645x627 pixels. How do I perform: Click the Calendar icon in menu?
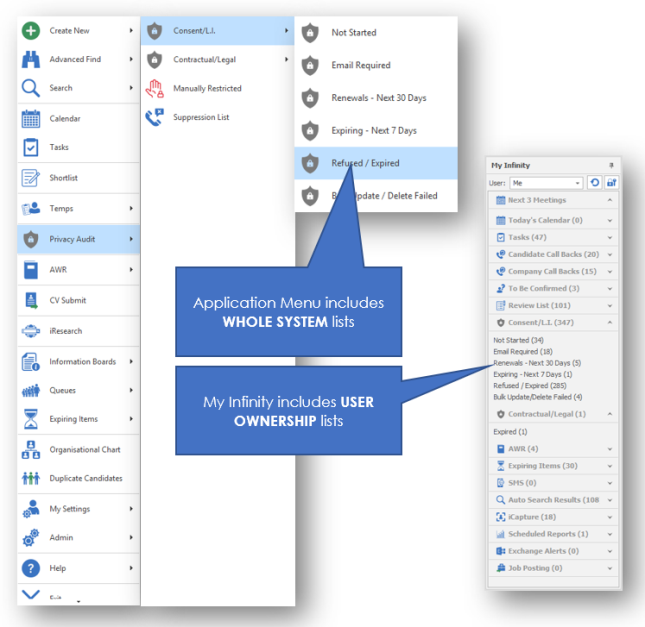pyautogui.click(x=30, y=119)
